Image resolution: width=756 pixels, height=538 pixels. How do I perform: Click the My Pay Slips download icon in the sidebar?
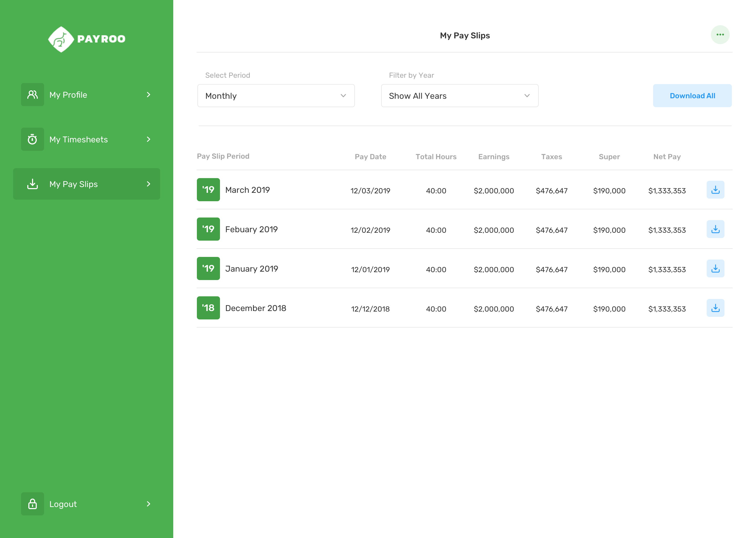pos(33,184)
